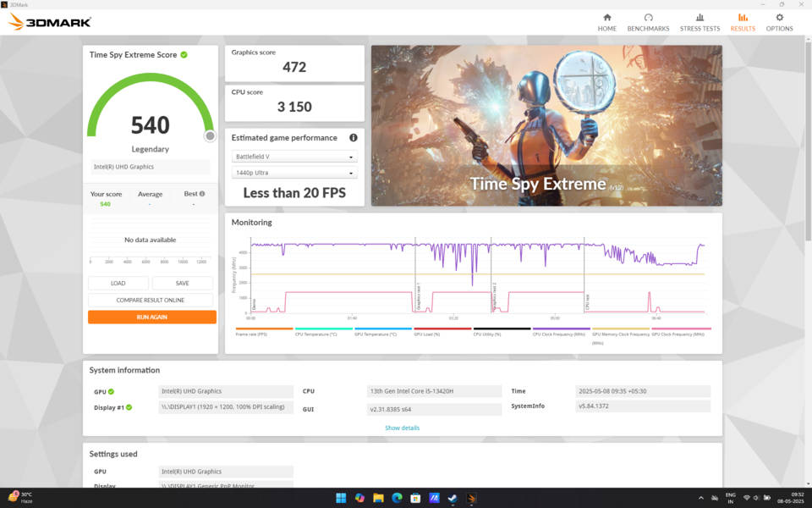Click the CPU test marker on the chart

click(587, 301)
